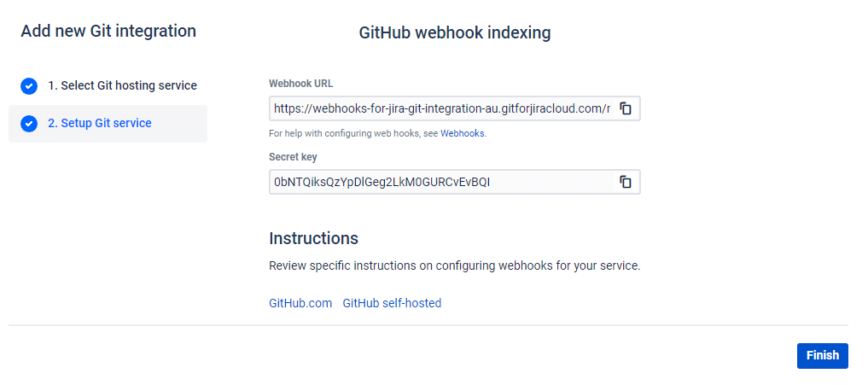
Task: Open the Webhooks help link
Action: click(462, 134)
